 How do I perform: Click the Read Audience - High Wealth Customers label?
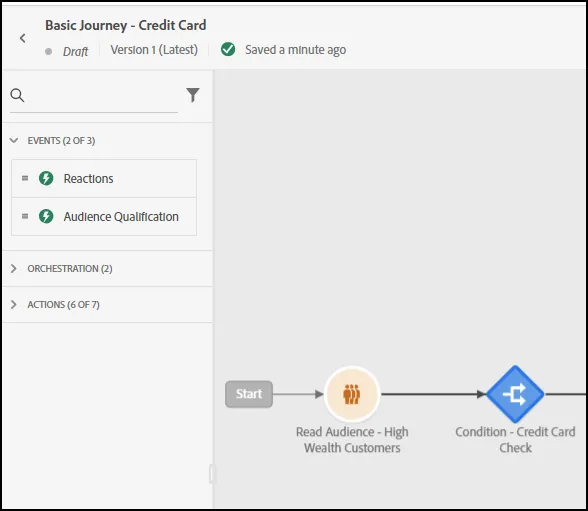[352, 440]
